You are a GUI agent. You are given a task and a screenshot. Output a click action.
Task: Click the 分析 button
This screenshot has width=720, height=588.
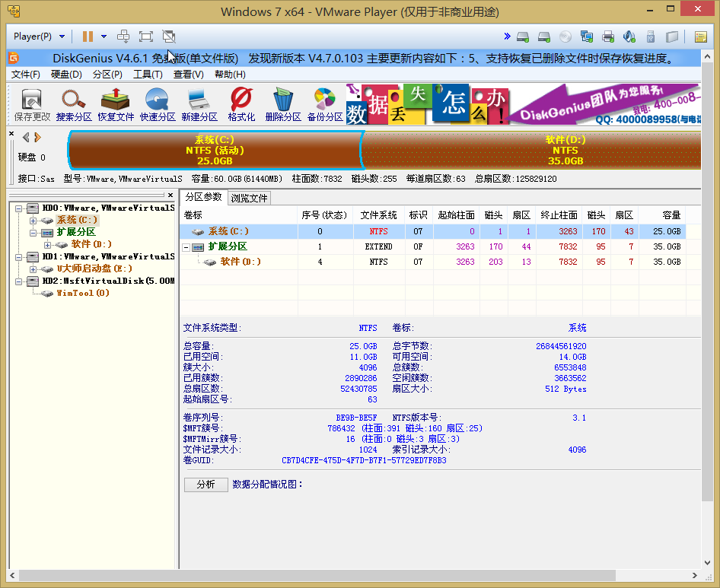click(205, 485)
